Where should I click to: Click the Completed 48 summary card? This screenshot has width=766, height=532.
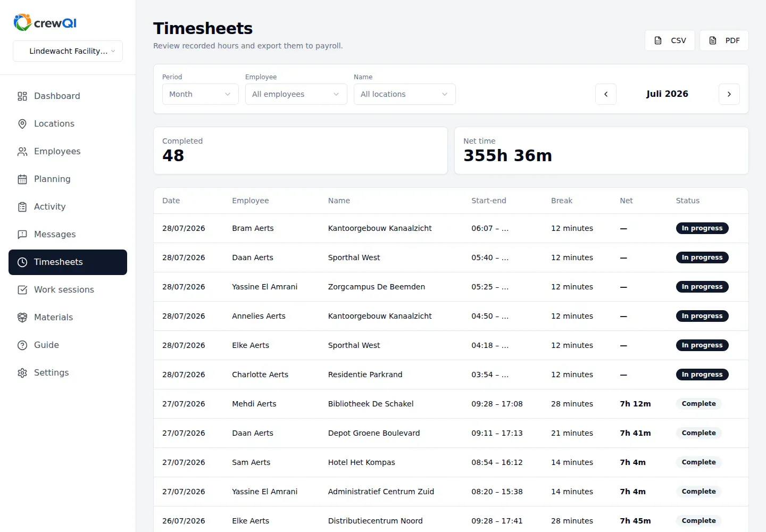301,151
